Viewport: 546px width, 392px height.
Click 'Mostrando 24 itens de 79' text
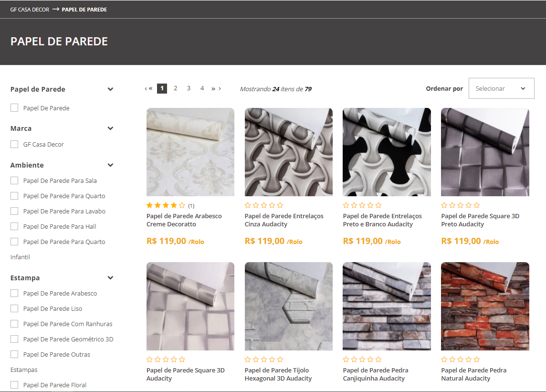pos(276,89)
